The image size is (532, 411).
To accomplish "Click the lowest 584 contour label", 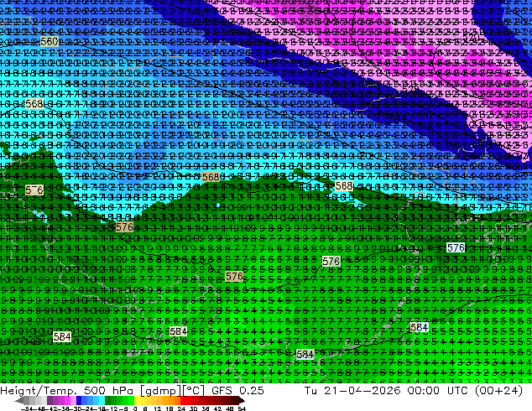I will (x=305, y=354).
